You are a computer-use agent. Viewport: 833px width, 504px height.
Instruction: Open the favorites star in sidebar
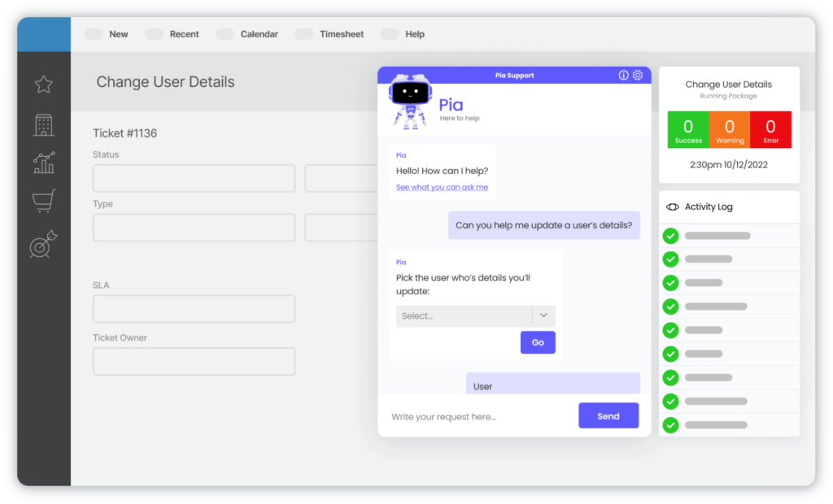point(44,85)
